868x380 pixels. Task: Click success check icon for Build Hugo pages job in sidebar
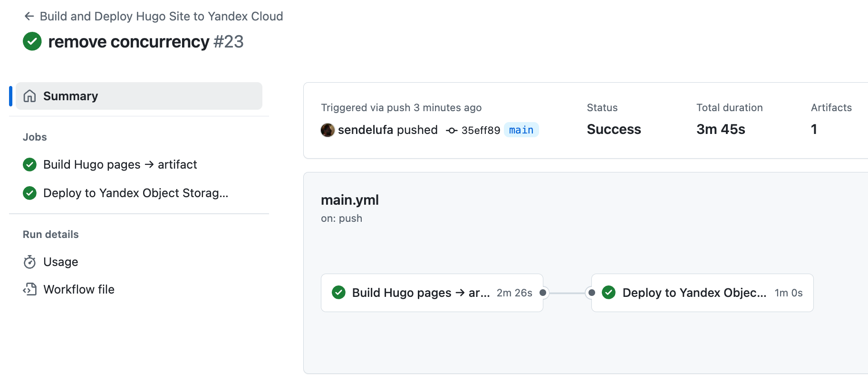point(29,164)
